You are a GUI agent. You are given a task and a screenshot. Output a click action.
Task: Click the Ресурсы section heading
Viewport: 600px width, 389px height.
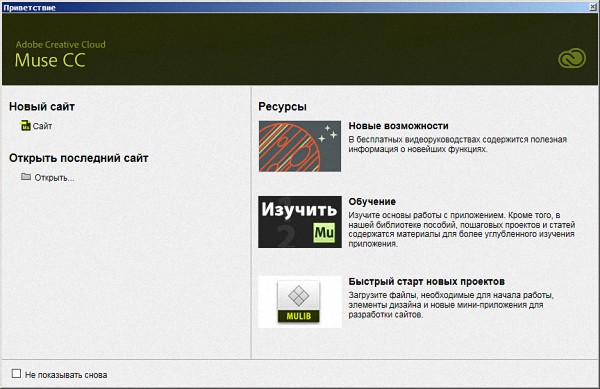[282, 107]
